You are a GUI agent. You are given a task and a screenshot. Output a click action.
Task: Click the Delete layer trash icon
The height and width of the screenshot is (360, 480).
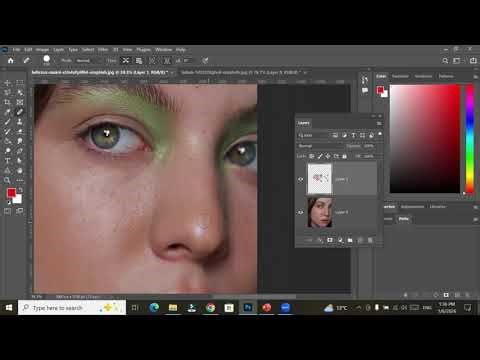tap(370, 240)
